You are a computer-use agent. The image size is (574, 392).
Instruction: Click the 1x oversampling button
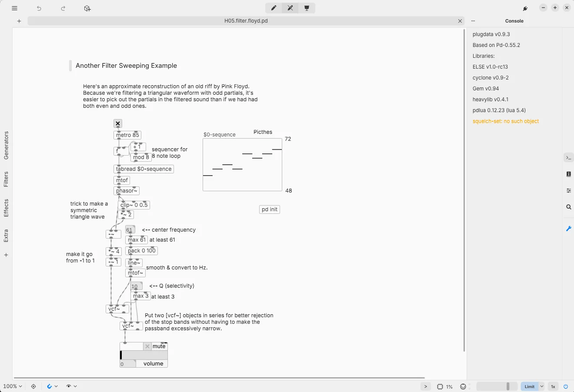point(553,386)
